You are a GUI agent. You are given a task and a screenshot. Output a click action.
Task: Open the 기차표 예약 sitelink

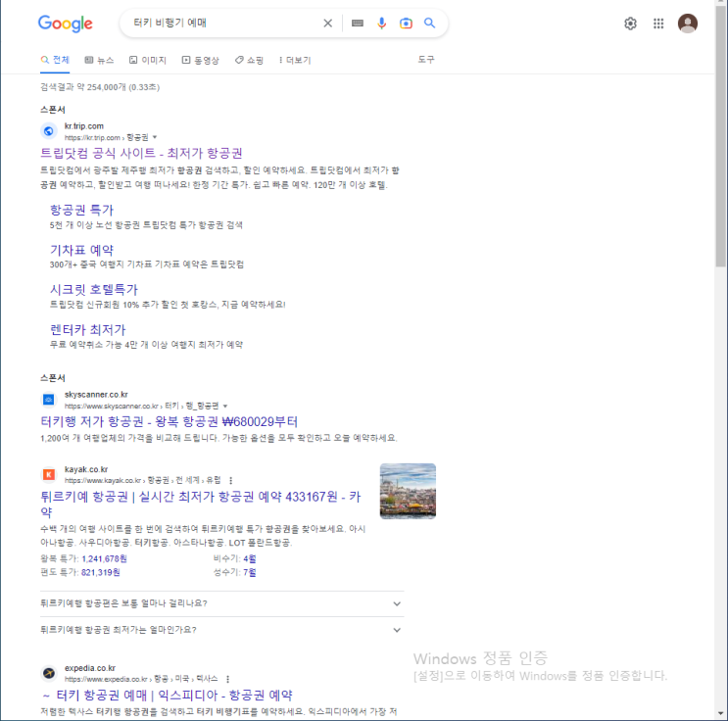tap(81, 250)
